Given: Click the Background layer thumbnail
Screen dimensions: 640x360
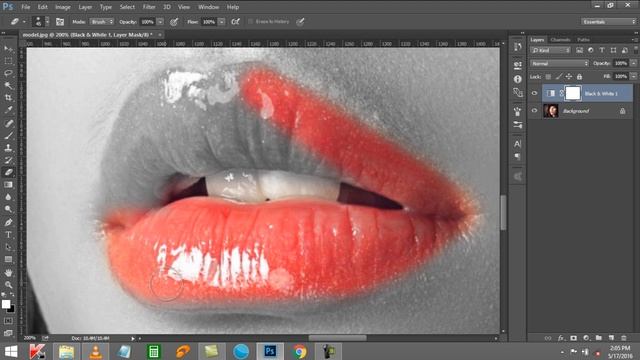Looking at the screenshot, I should (x=551, y=111).
